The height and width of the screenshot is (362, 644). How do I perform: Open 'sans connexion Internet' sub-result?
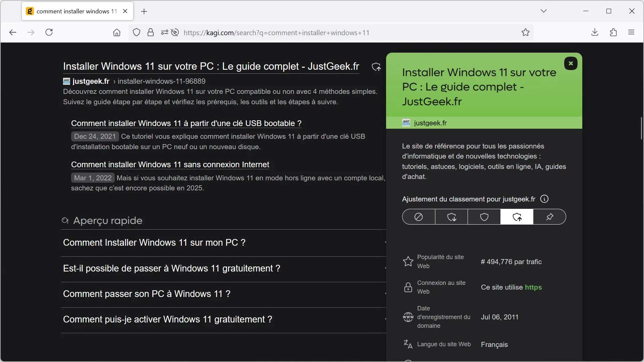[170, 165]
